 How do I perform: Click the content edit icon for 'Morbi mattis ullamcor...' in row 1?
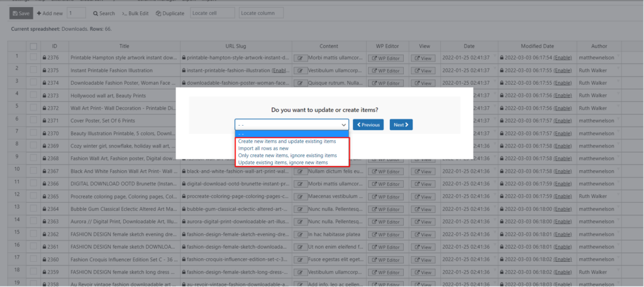[300, 58]
